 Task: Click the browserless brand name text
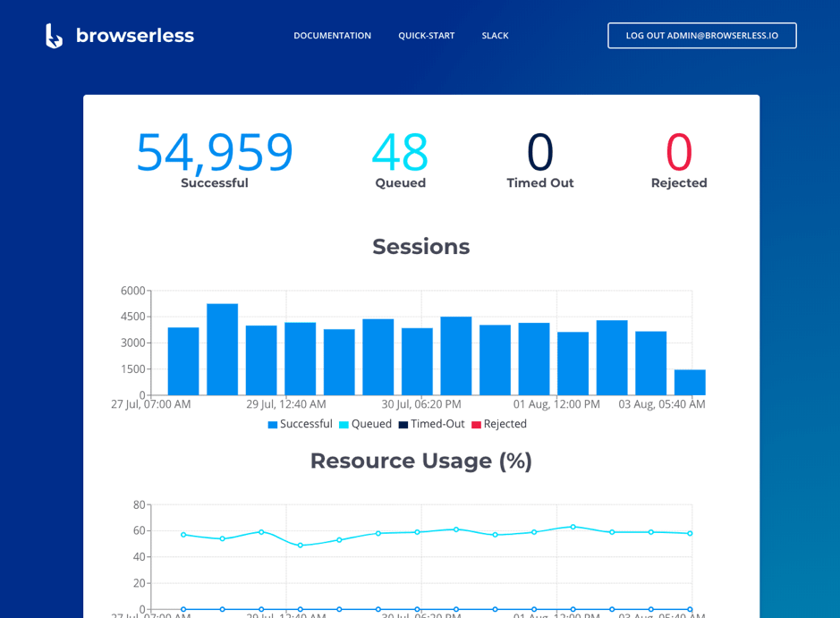[135, 36]
